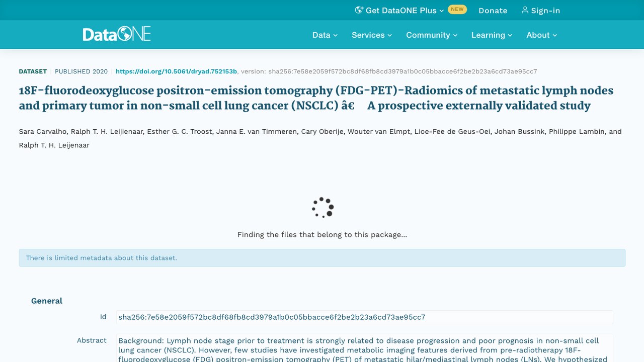Click the loading spinner above the package message
This screenshot has width=644, height=362.
(323, 207)
